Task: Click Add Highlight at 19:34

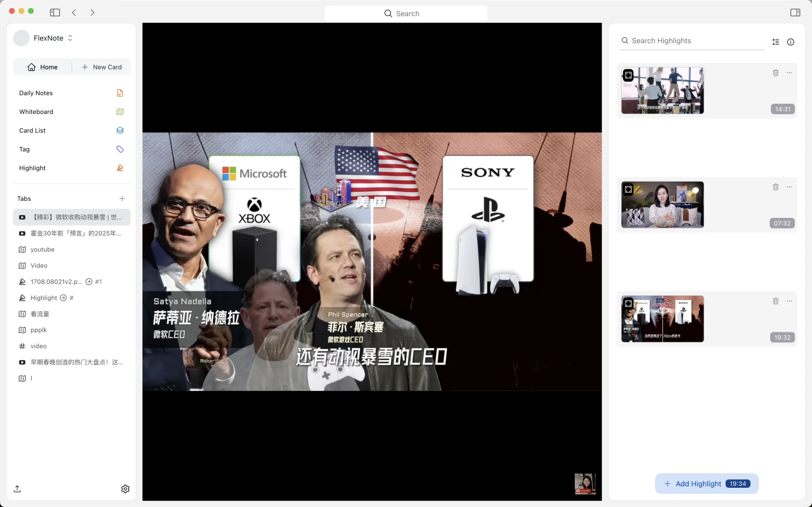Action: pos(707,484)
